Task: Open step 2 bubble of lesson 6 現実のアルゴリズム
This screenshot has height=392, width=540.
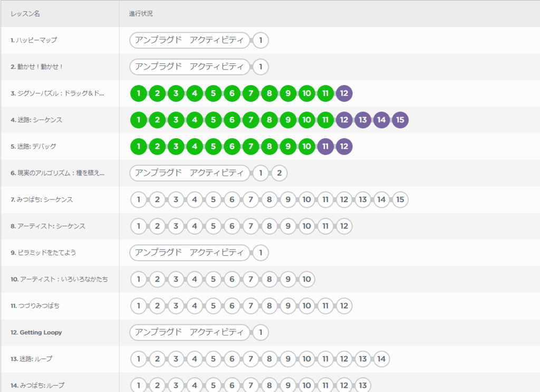Action: tap(279, 173)
